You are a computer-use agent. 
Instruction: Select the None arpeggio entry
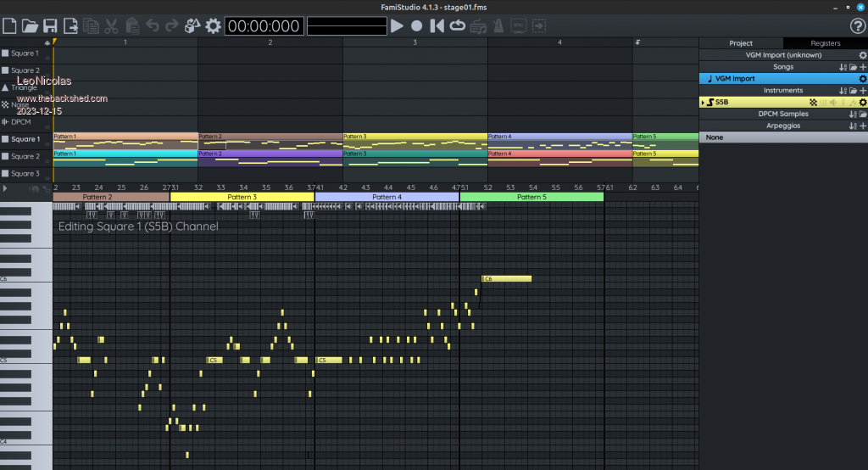coord(715,137)
